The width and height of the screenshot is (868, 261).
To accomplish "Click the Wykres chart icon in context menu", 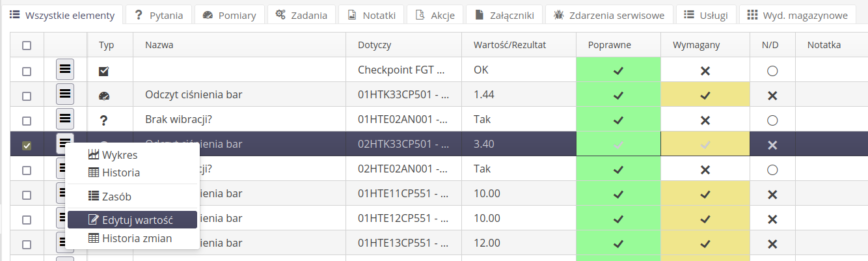I will point(94,155).
